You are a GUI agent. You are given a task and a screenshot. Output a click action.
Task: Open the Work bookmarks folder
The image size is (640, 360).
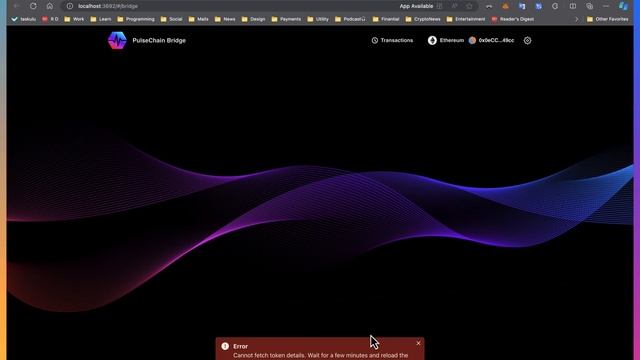(x=74, y=19)
